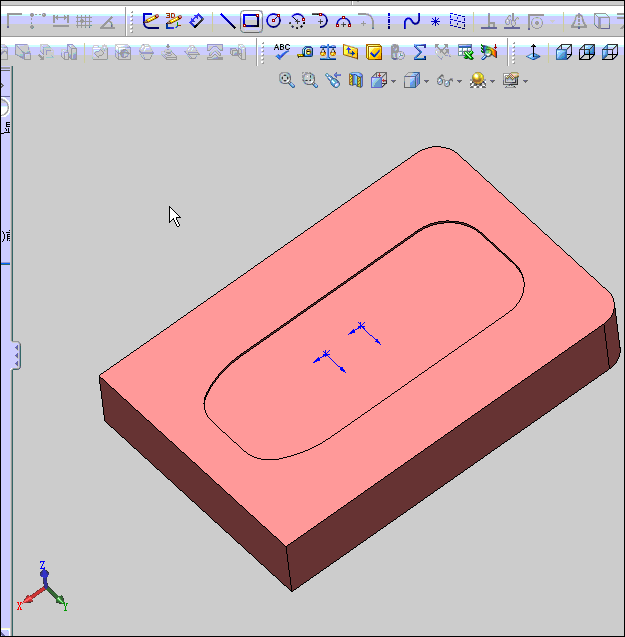Expand the Apply Scene dropdown arrow
625x637 pixels.
(492, 82)
